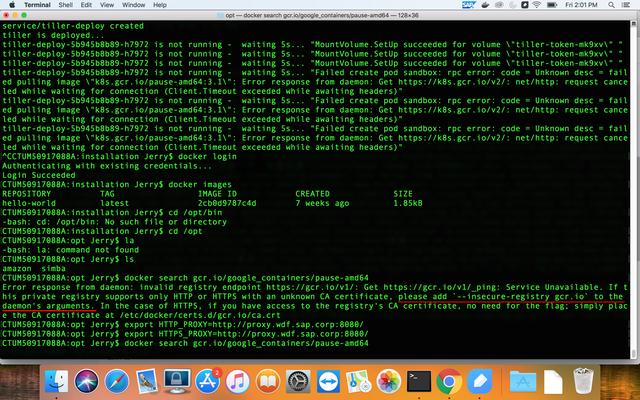Open System Preferences from the Dock

(x=298, y=381)
